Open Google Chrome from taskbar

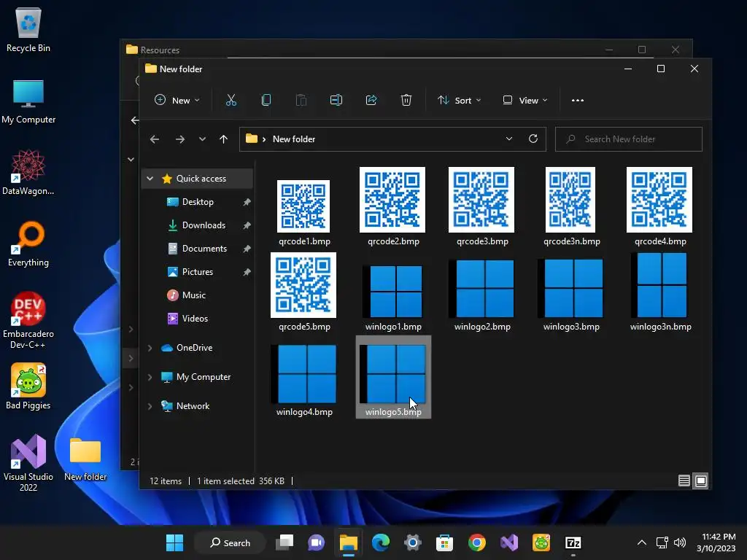pos(477,542)
